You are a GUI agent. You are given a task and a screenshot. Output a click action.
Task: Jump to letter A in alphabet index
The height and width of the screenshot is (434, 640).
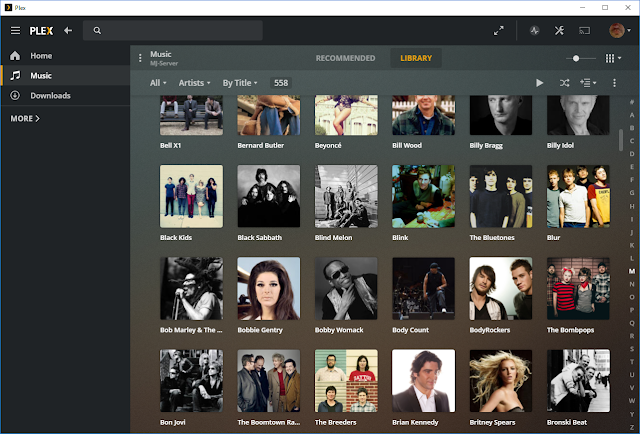click(632, 115)
